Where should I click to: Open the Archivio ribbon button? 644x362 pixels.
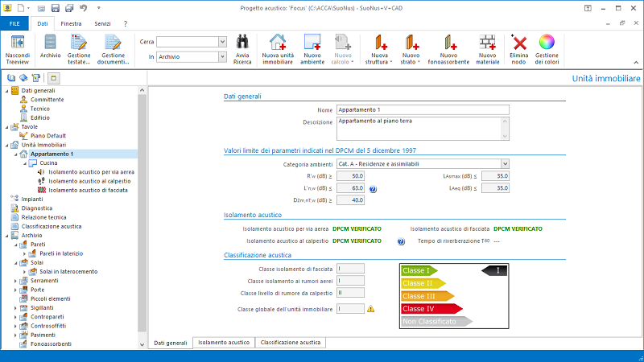50,47
